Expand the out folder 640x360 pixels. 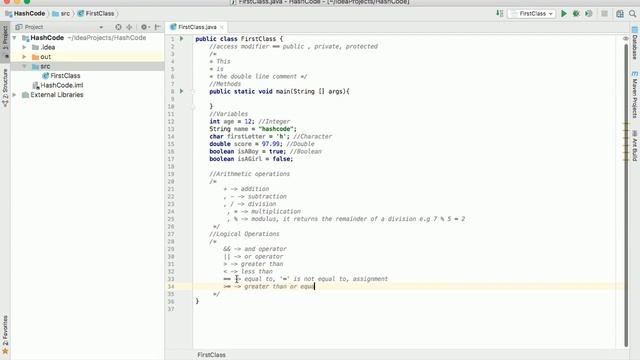pos(24,57)
